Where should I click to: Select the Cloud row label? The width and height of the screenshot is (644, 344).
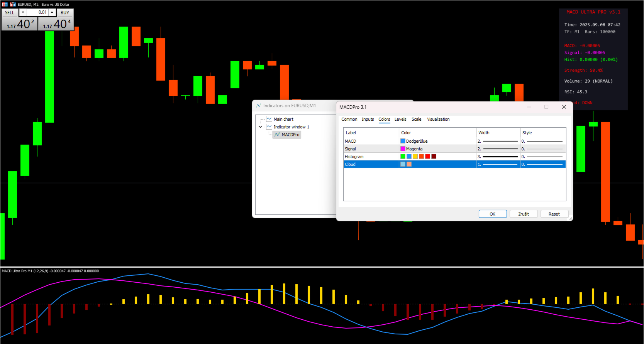[x=350, y=164]
